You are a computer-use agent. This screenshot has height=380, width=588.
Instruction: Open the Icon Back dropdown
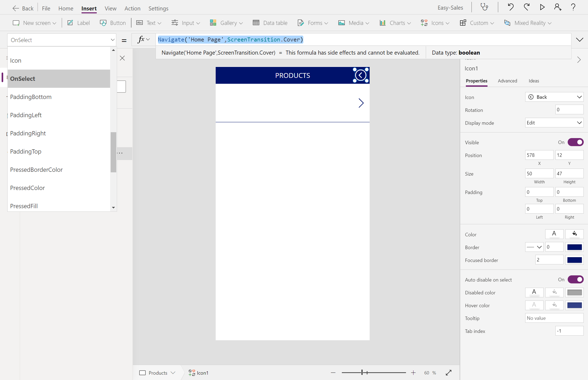click(554, 97)
